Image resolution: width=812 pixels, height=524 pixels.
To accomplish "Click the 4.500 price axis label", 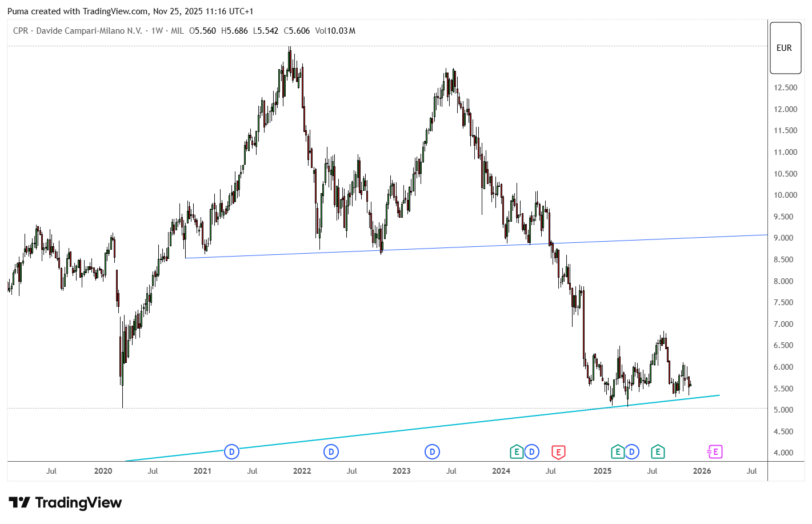I will coord(783,431).
